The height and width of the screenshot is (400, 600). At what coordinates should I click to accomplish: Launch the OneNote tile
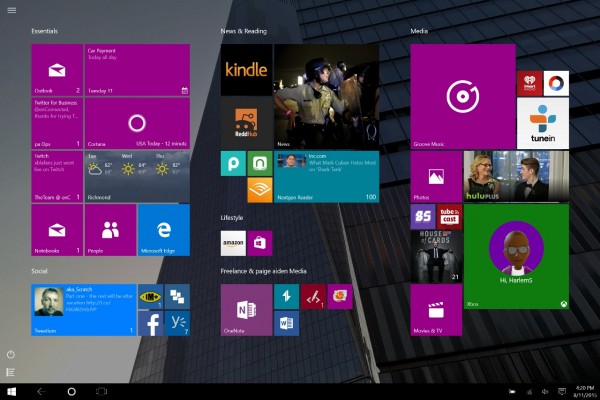pyautogui.click(x=246, y=310)
